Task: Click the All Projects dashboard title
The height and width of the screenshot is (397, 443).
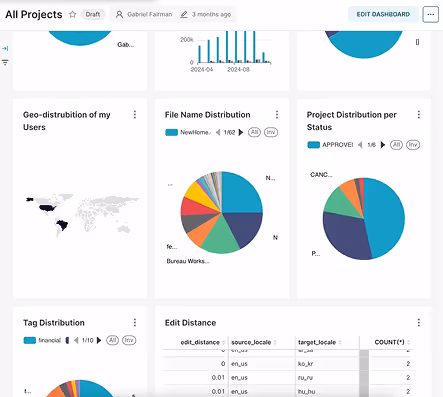Action: (x=34, y=14)
